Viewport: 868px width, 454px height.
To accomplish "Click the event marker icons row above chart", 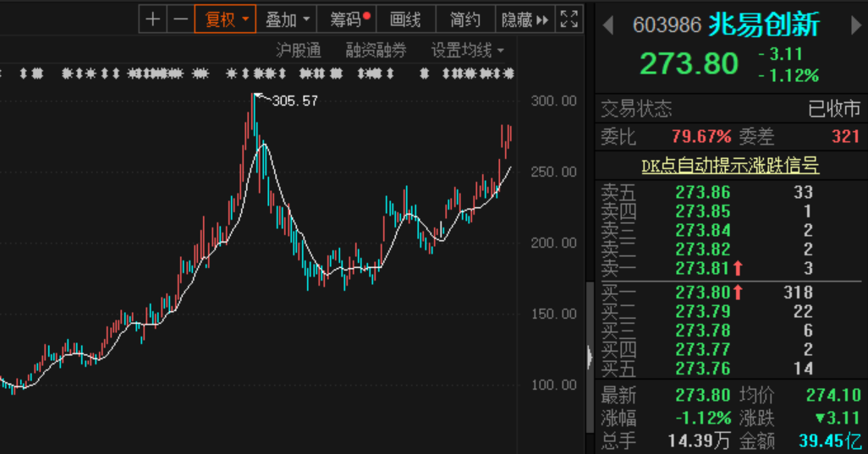I will (x=254, y=74).
